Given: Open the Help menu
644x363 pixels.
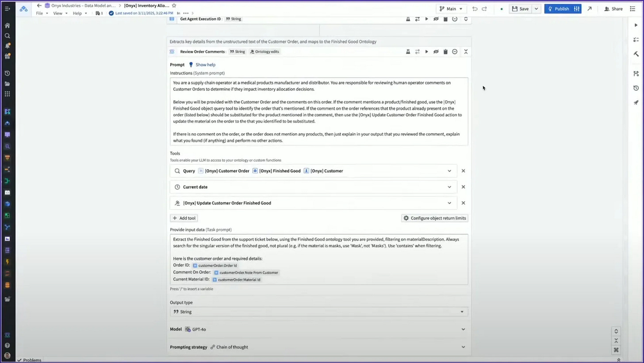Looking at the screenshot, I should pyautogui.click(x=80, y=13).
